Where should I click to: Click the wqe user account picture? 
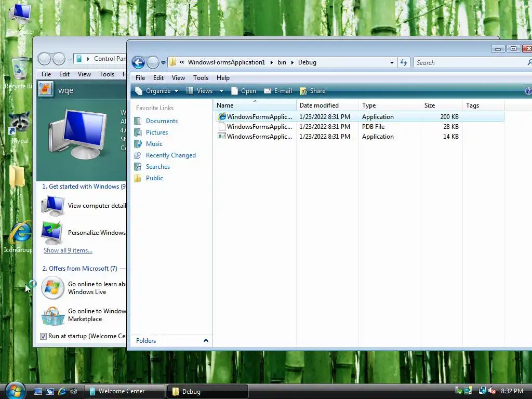(46, 89)
